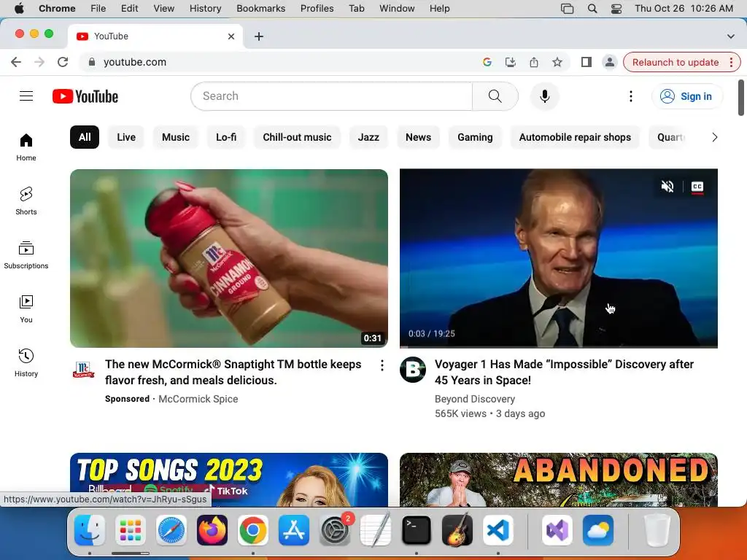
Task: Open Shorts in sidebar
Action: (26, 201)
